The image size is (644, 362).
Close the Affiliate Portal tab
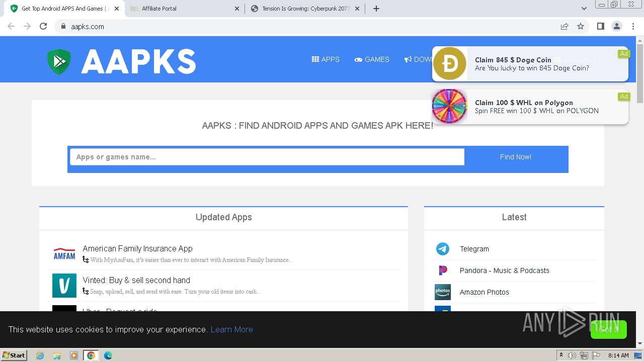[237, 9]
